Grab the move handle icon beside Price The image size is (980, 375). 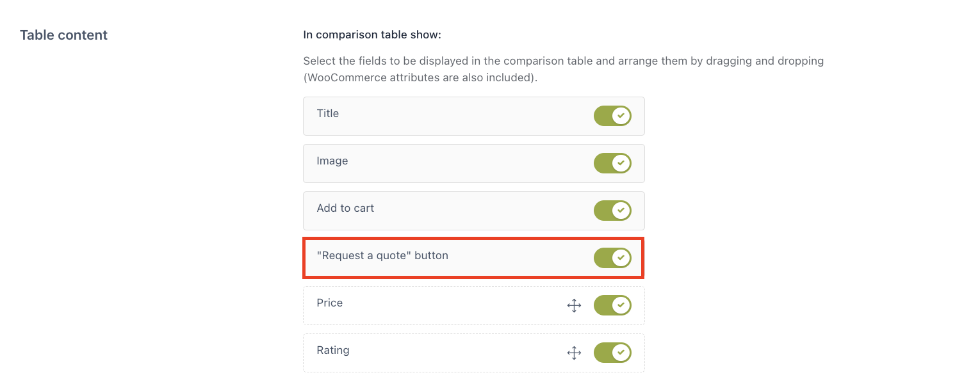(574, 305)
